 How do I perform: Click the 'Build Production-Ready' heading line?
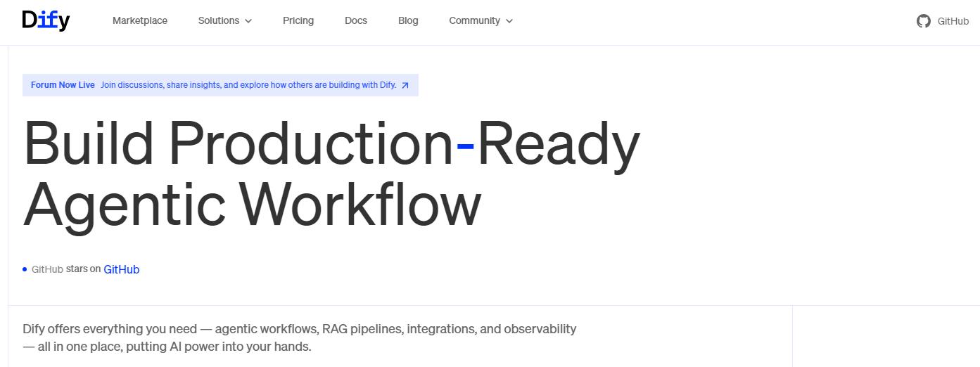tap(331, 145)
